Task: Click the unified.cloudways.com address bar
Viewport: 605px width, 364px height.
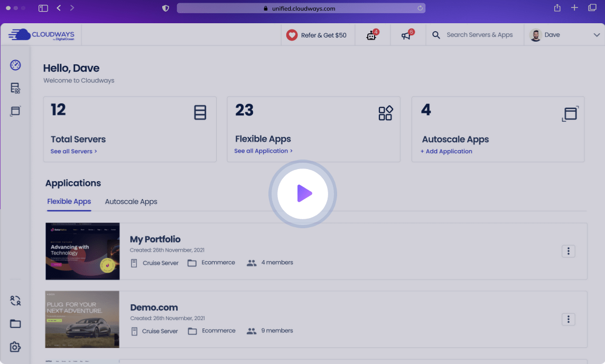Action: pyautogui.click(x=301, y=8)
